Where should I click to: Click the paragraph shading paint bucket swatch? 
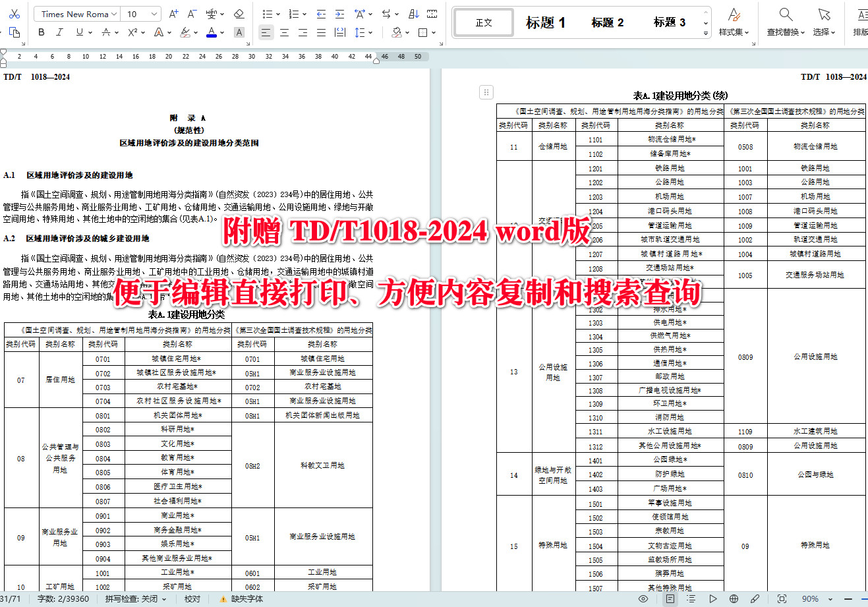[396, 32]
